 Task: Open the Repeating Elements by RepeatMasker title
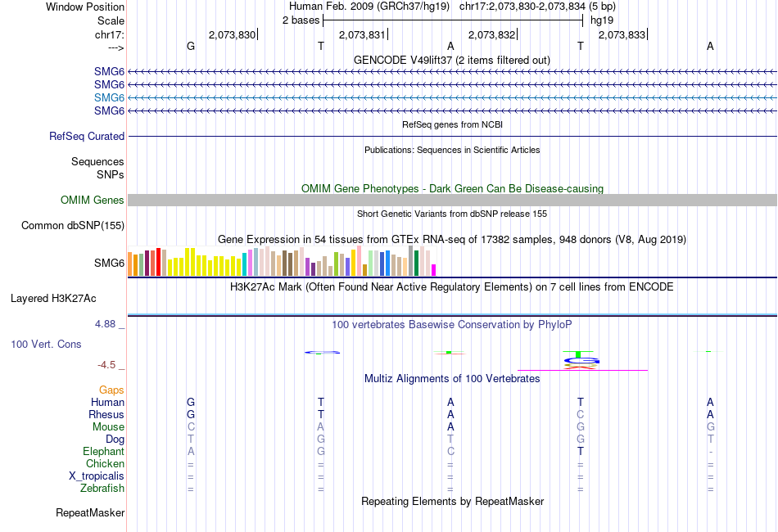pos(452,501)
